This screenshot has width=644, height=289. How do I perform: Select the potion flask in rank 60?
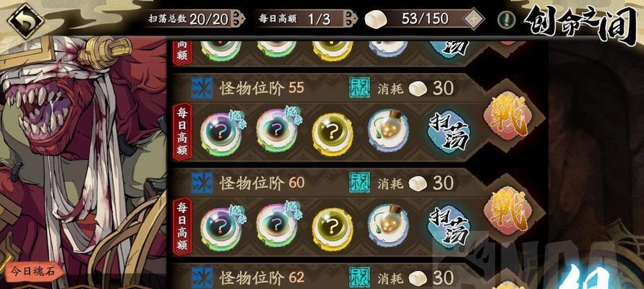click(x=388, y=225)
